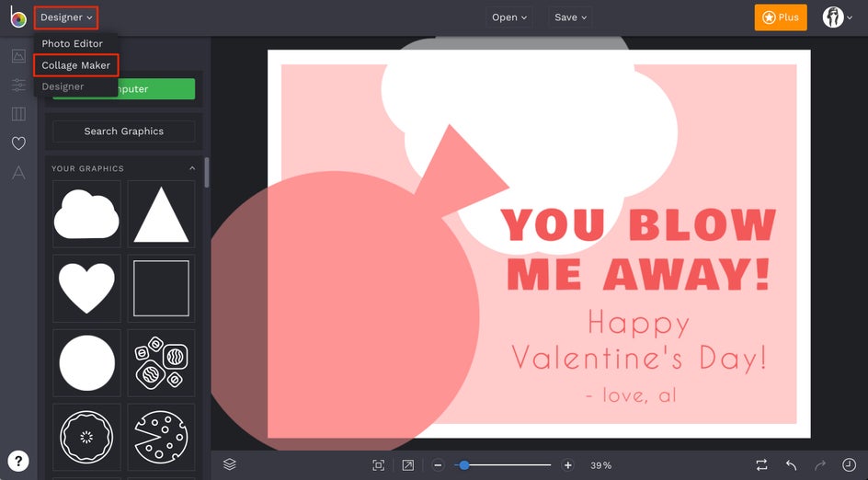Open the Text tool sidebar icon

coord(18,172)
